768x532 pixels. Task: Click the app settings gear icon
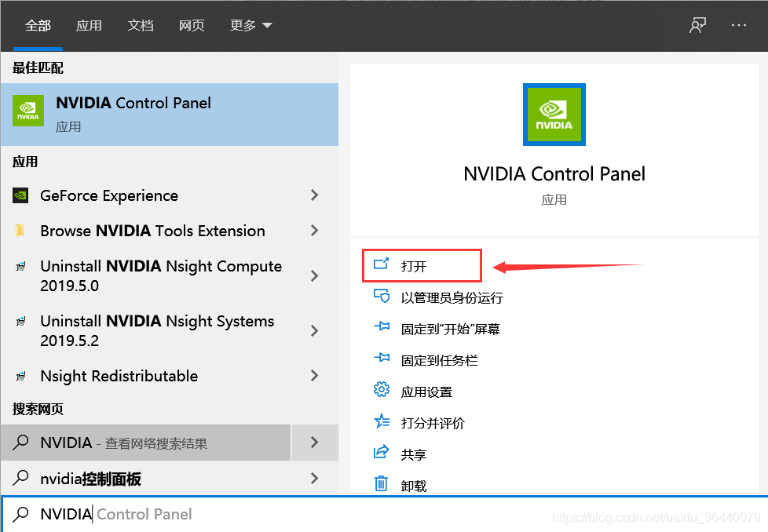tap(382, 389)
